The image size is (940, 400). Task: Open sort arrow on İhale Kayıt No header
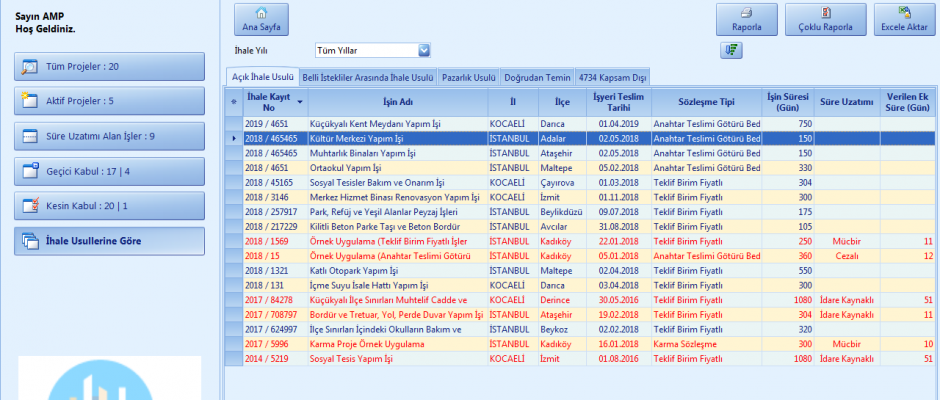[x=300, y=102]
